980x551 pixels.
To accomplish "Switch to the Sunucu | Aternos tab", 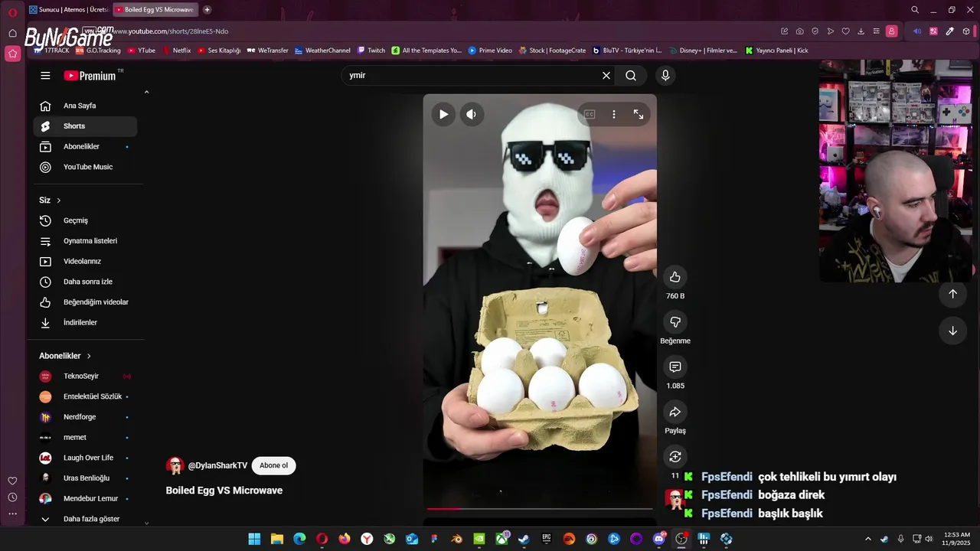I will point(69,10).
